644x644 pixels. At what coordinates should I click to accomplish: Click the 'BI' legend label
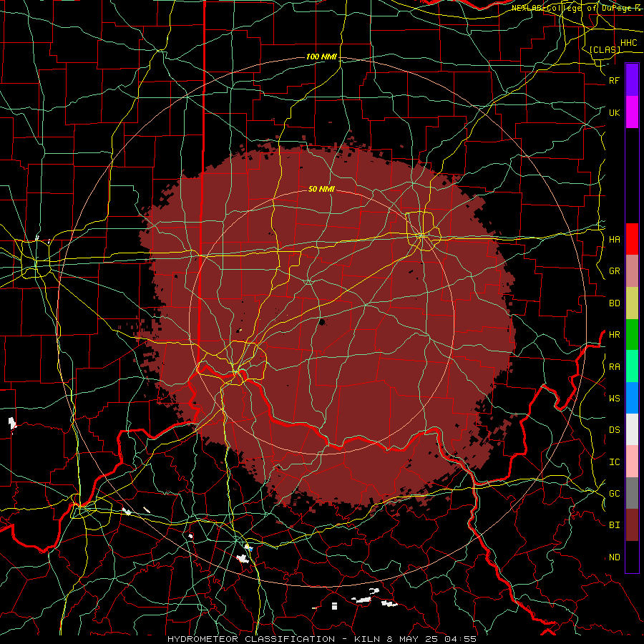click(x=614, y=525)
